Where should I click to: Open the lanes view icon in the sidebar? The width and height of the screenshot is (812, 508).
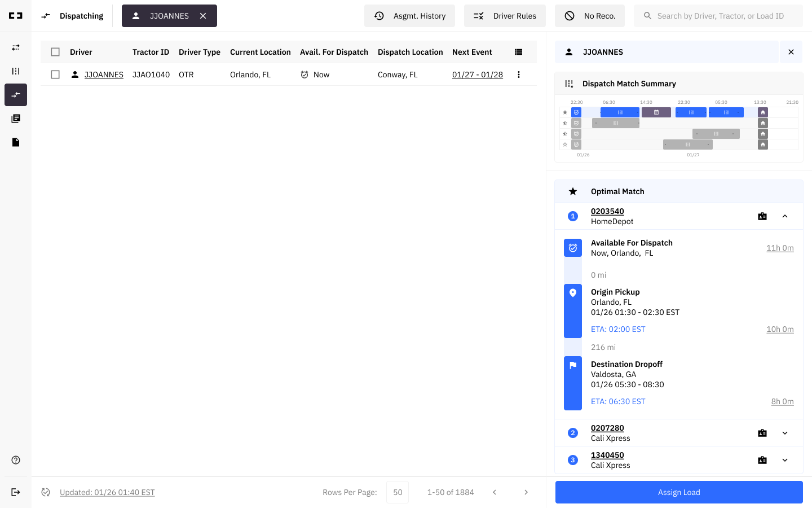[15, 71]
